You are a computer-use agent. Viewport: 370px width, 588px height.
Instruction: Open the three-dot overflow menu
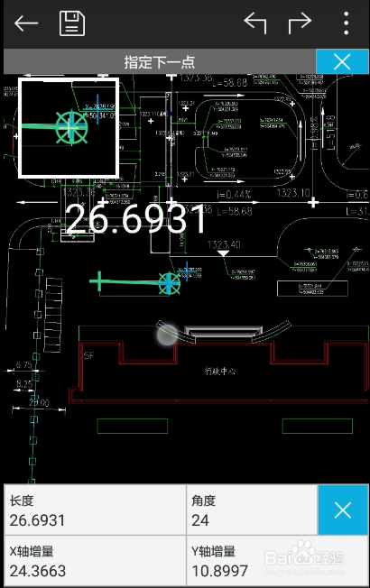(346, 23)
